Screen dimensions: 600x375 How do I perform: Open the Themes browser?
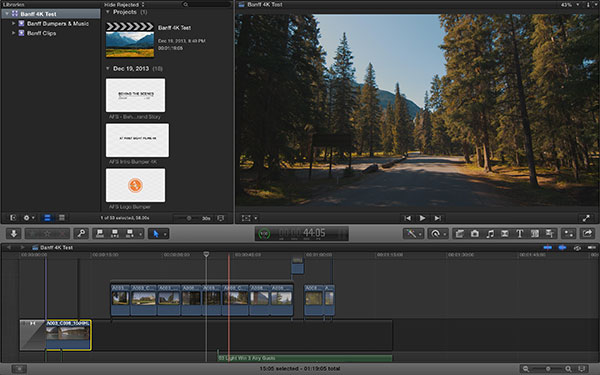(550, 233)
